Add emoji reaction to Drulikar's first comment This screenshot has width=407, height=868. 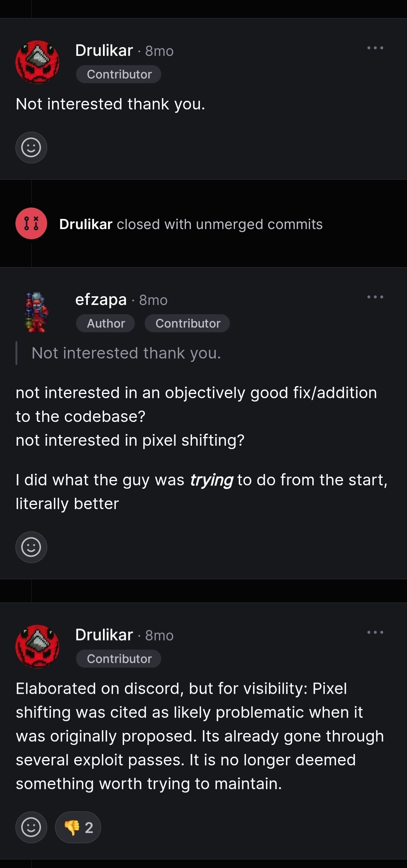tap(31, 148)
